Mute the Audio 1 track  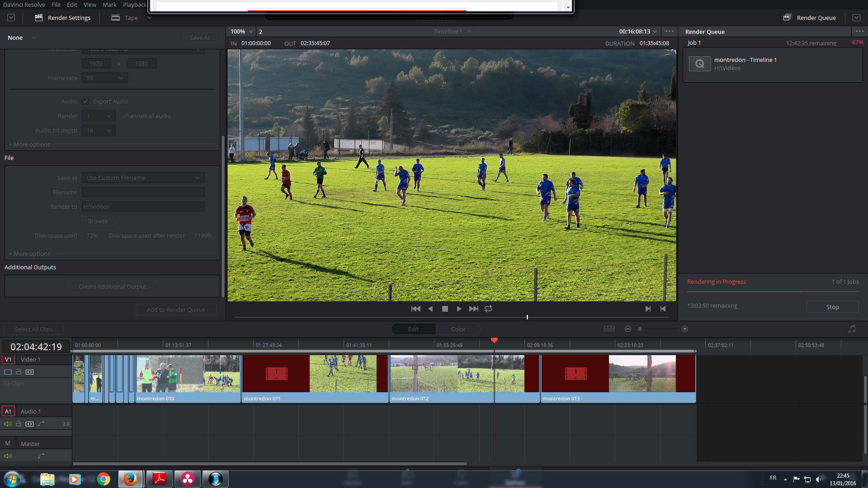8,424
